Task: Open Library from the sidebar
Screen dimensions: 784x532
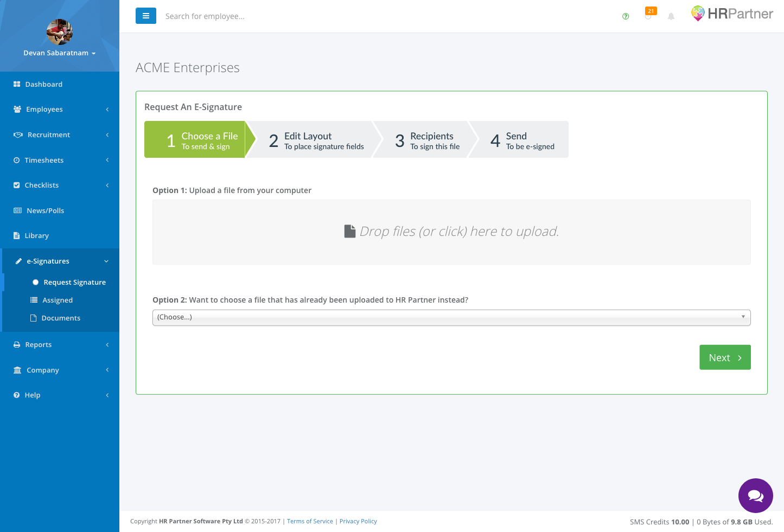Action: 60,235
